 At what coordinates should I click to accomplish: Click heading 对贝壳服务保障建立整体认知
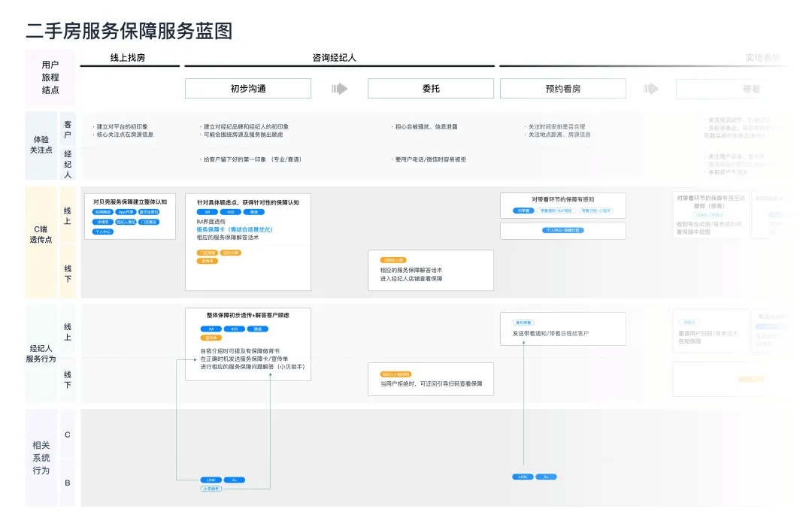(x=130, y=202)
